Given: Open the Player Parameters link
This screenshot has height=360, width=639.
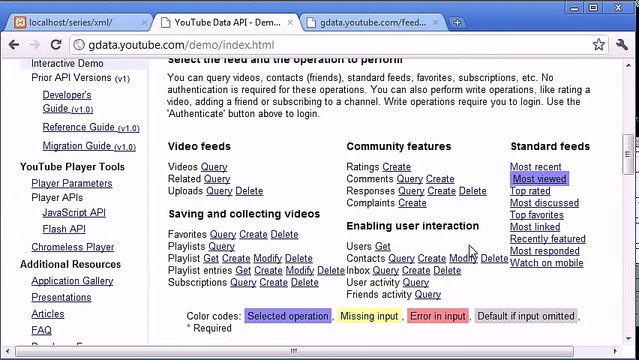Looking at the screenshot, I should (x=72, y=183).
